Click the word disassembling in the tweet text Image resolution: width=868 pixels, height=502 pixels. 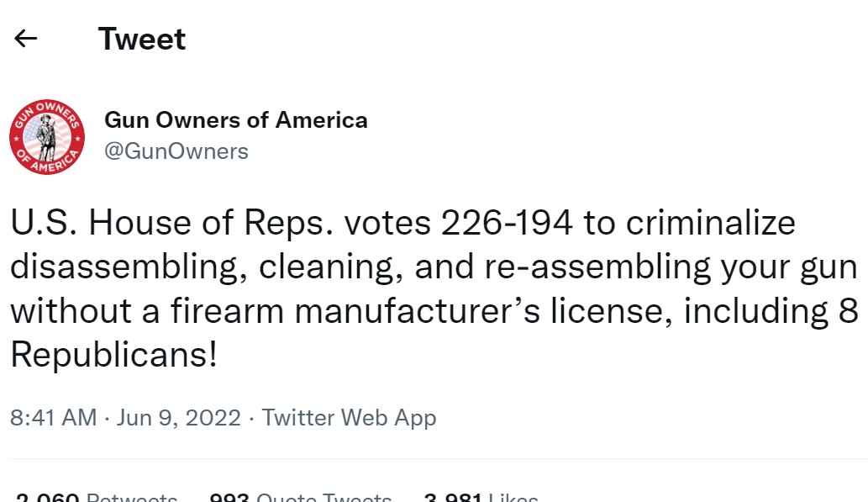129,267
